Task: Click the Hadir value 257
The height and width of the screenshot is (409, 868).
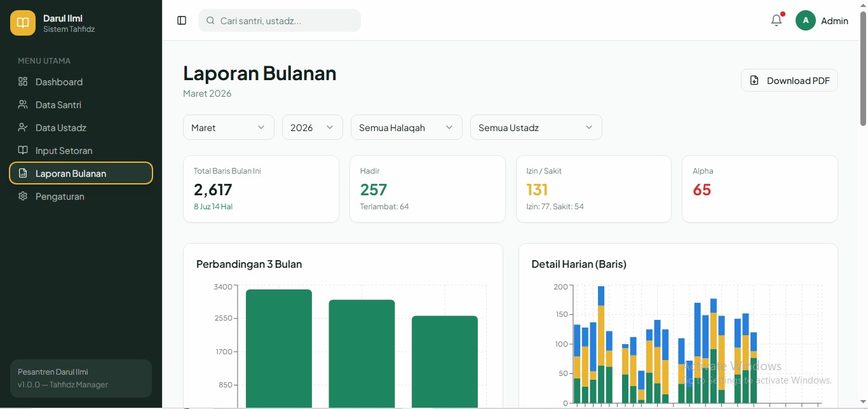Action: [374, 190]
